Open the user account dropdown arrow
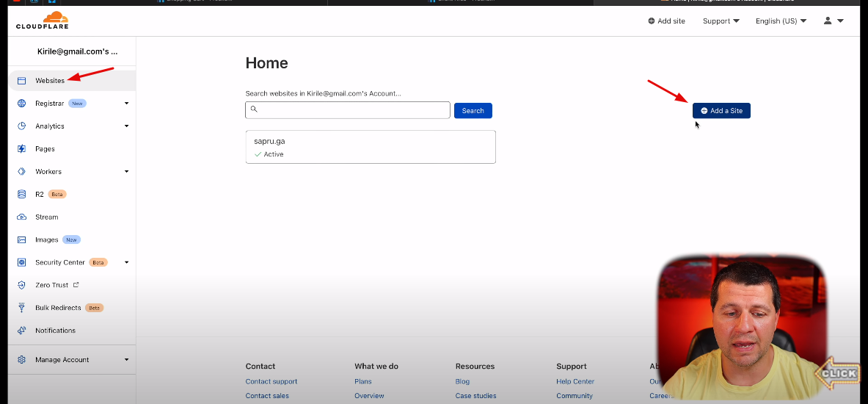The image size is (868, 404). 840,21
